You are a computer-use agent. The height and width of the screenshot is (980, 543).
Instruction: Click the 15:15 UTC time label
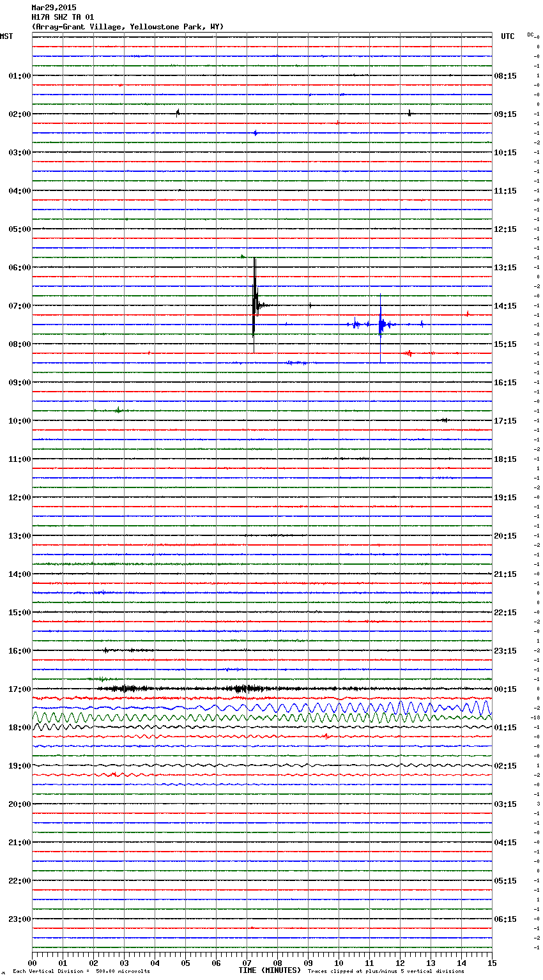click(505, 344)
